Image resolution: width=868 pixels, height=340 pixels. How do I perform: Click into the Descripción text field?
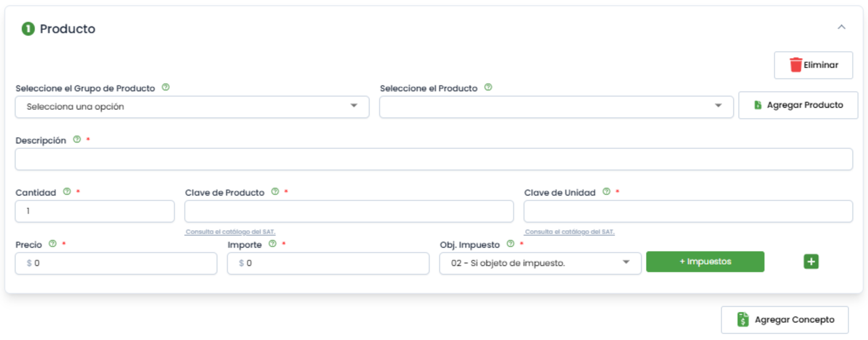point(434,159)
